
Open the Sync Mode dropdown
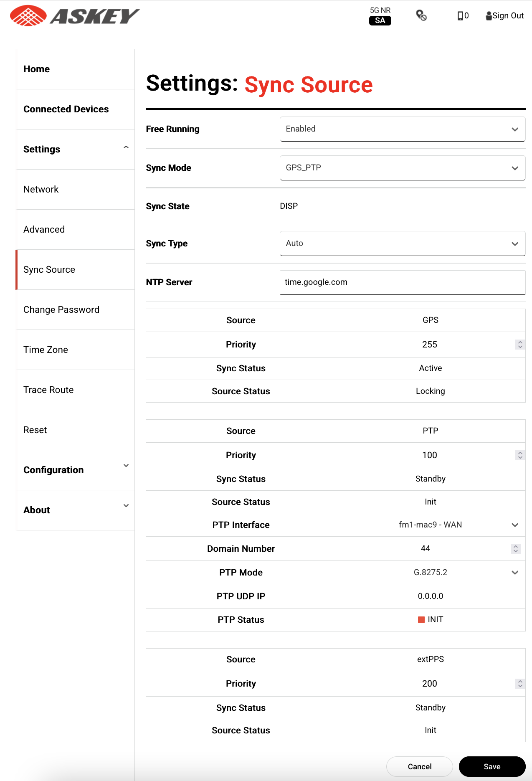[x=402, y=168]
